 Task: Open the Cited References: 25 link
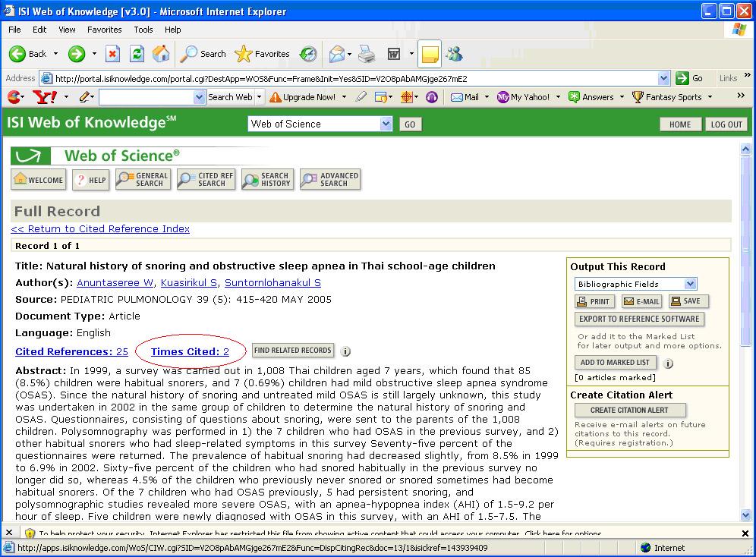tap(72, 352)
